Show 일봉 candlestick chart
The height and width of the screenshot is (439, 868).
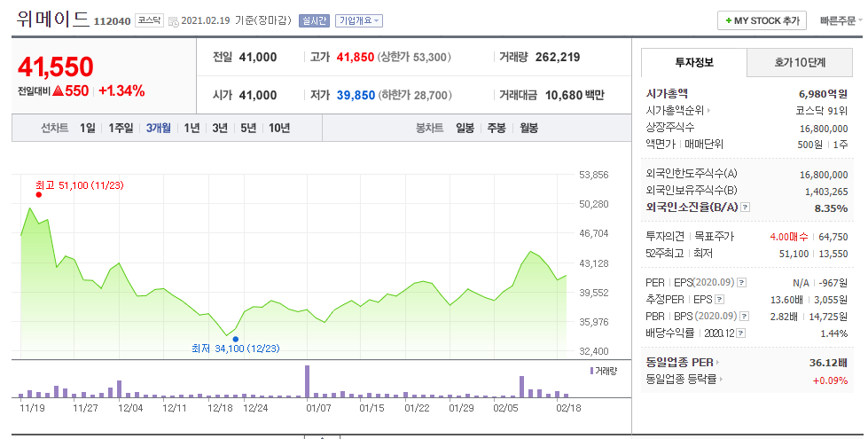[x=465, y=128]
